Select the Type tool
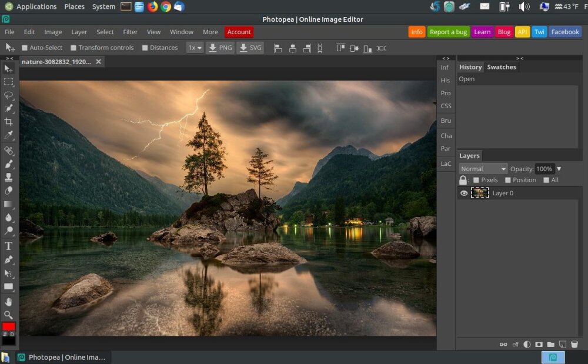The image size is (588, 364). point(8,246)
